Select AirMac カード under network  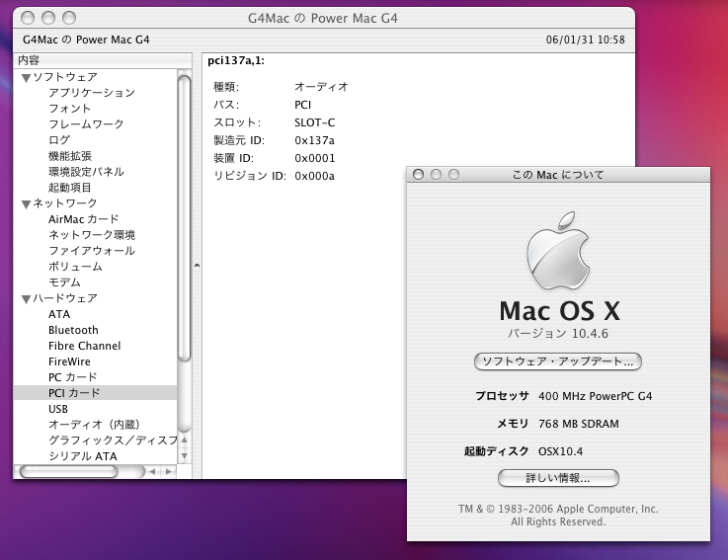click(x=83, y=219)
